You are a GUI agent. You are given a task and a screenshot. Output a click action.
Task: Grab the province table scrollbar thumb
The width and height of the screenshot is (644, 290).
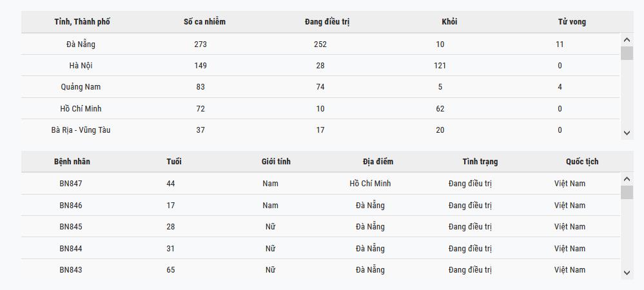tap(627, 53)
